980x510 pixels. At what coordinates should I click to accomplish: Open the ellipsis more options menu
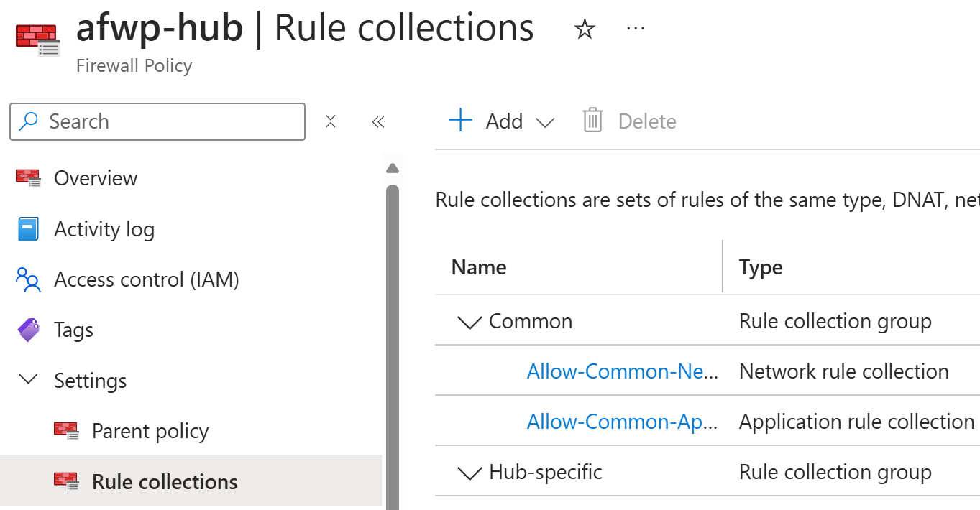(x=636, y=28)
